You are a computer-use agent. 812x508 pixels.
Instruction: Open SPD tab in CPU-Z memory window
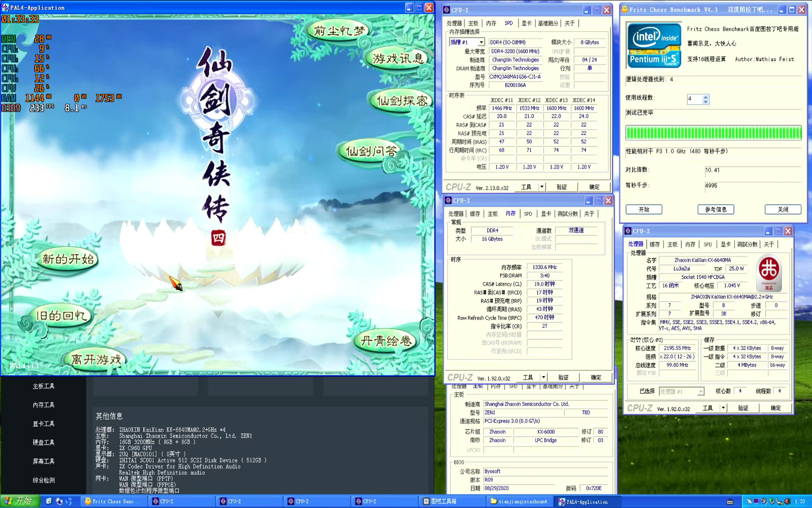tap(528, 214)
